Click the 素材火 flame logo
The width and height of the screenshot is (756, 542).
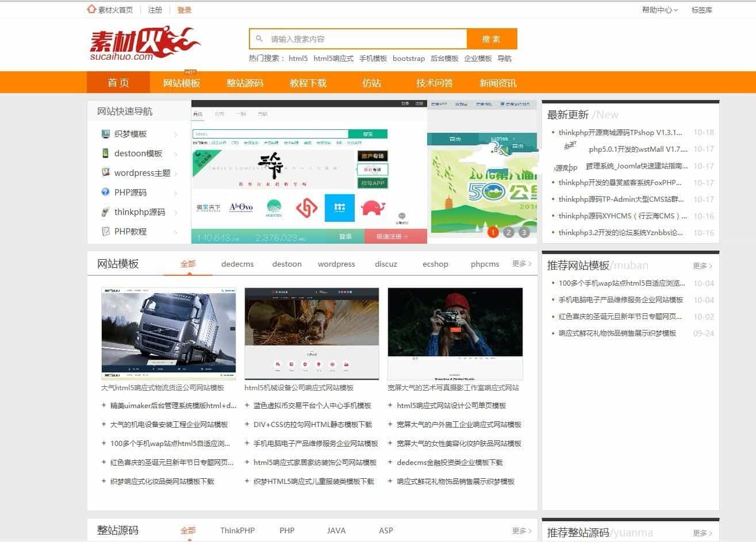(x=145, y=41)
